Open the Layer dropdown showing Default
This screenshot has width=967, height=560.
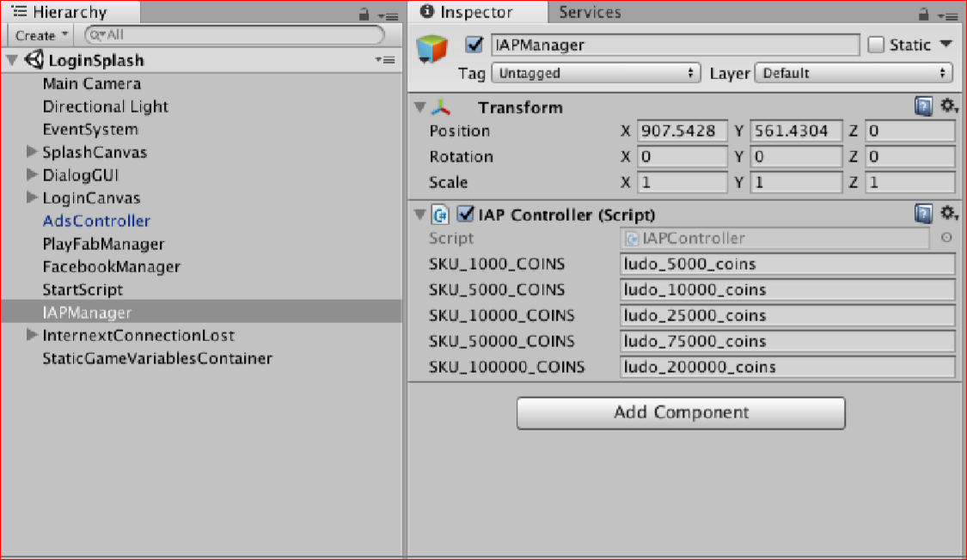click(854, 74)
